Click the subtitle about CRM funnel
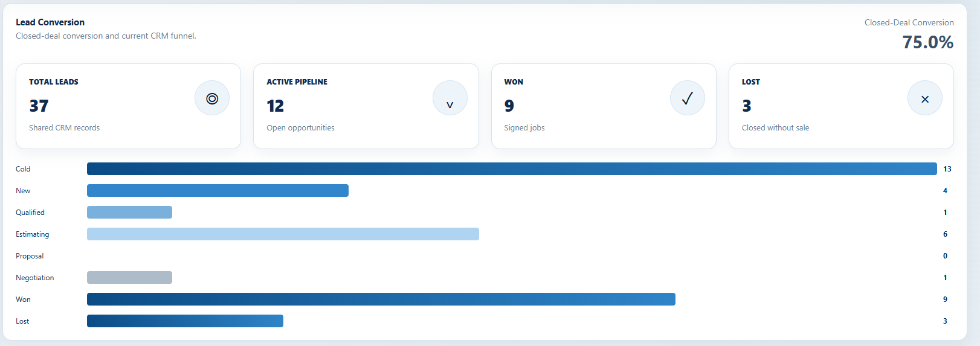This screenshot has height=346, width=980. click(106, 36)
